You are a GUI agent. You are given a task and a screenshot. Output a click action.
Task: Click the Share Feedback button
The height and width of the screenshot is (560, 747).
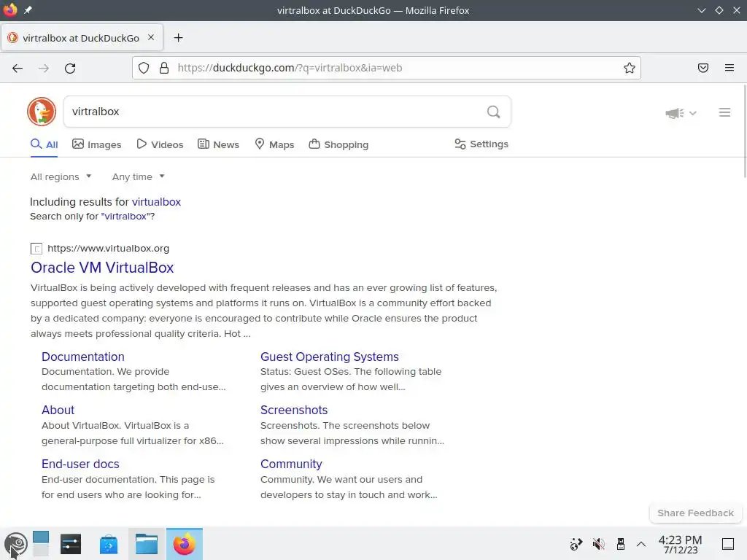click(695, 513)
